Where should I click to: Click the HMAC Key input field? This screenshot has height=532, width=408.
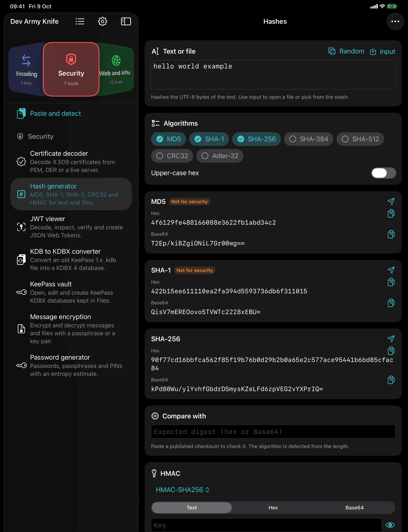[x=266, y=525]
